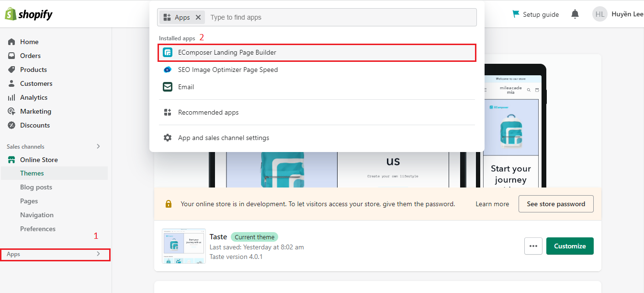The image size is (644, 293).
Task: Click the SEO Image Optimizer app icon
Action: coord(168,70)
